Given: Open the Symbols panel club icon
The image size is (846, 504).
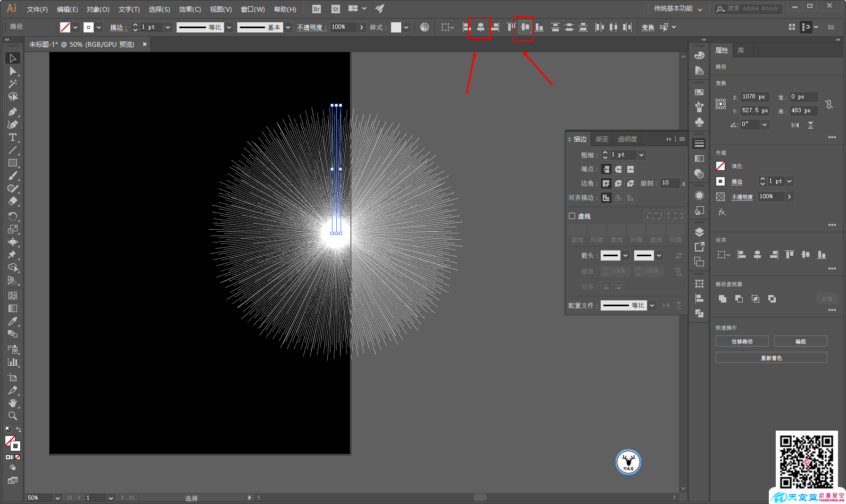Looking at the screenshot, I should (x=699, y=122).
